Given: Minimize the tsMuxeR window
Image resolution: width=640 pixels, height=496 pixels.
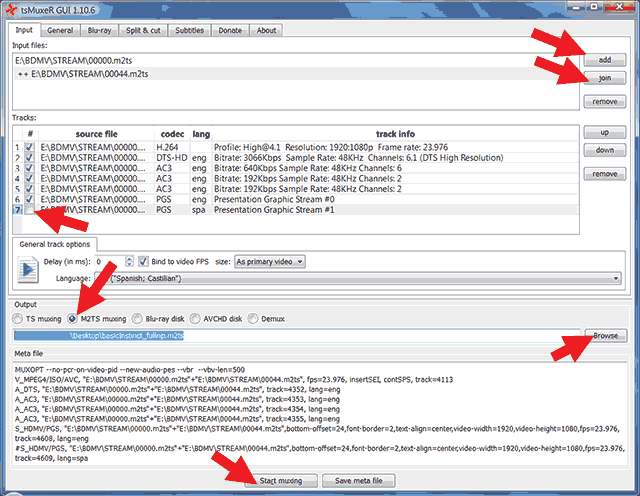Looking at the screenshot, I should [576, 7].
